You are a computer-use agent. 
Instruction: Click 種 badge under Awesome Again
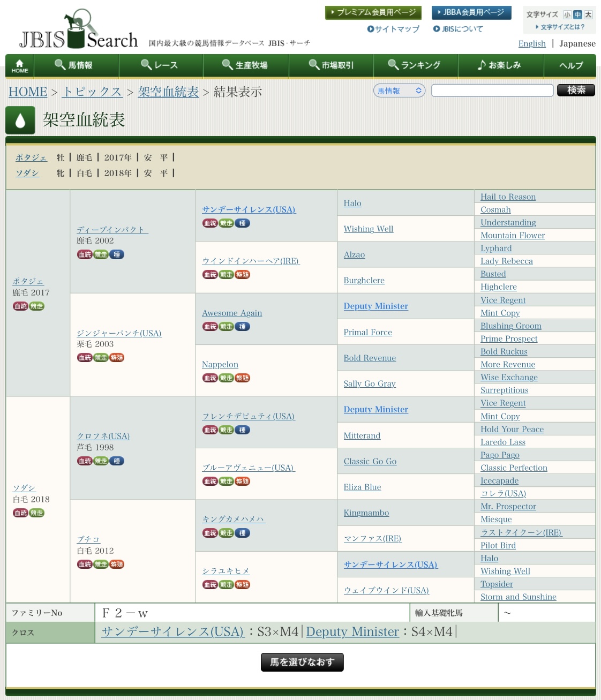click(243, 326)
